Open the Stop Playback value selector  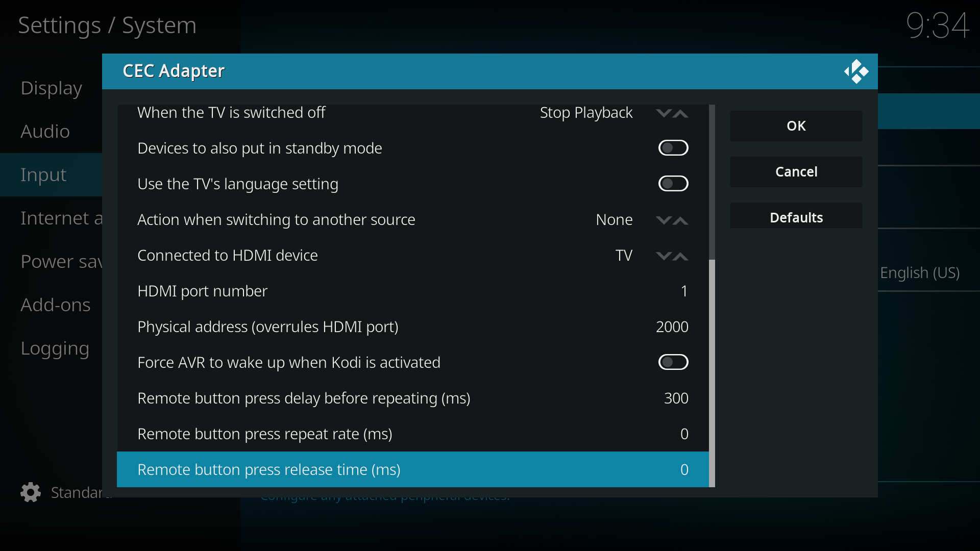(586, 113)
